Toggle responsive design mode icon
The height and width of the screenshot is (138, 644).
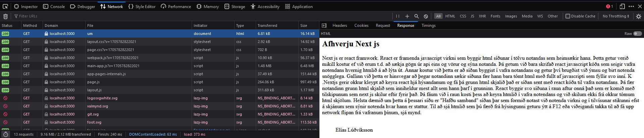coord(622,6)
